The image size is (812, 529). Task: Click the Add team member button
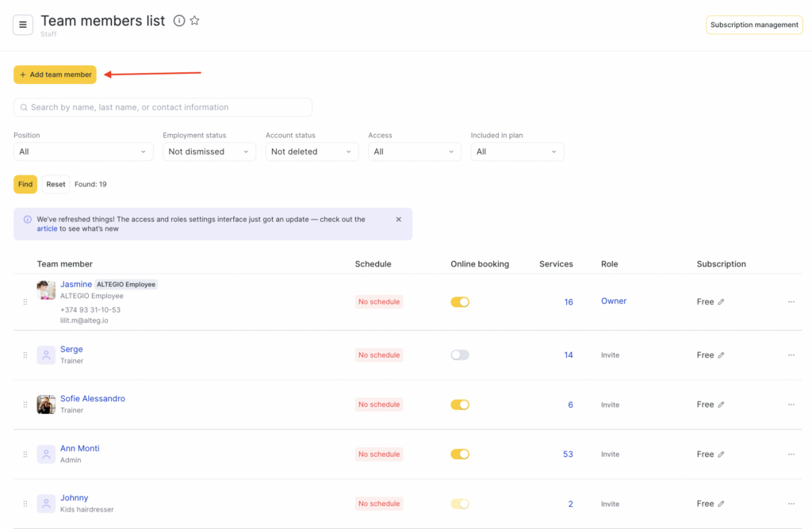coord(55,75)
